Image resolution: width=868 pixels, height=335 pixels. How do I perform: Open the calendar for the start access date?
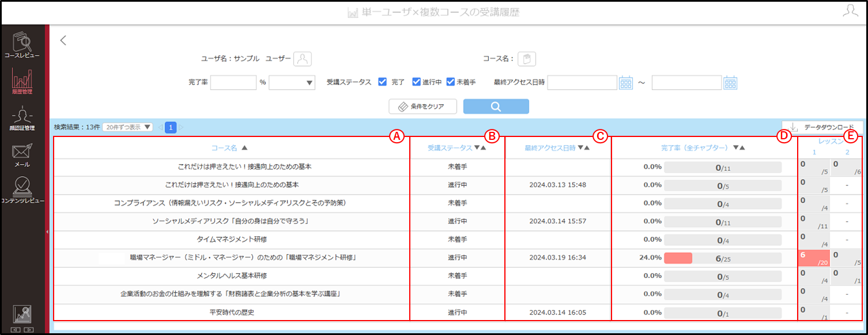pos(626,83)
